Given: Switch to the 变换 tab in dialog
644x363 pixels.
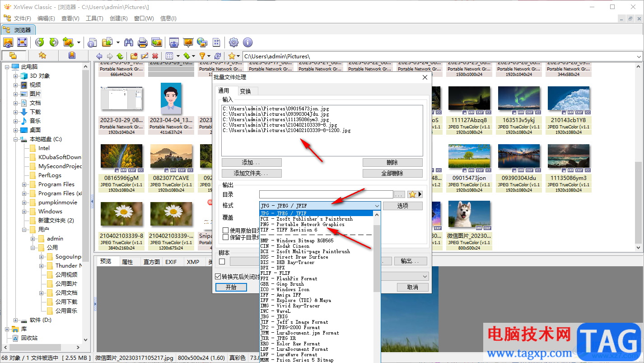Looking at the screenshot, I should click(x=245, y=91).
